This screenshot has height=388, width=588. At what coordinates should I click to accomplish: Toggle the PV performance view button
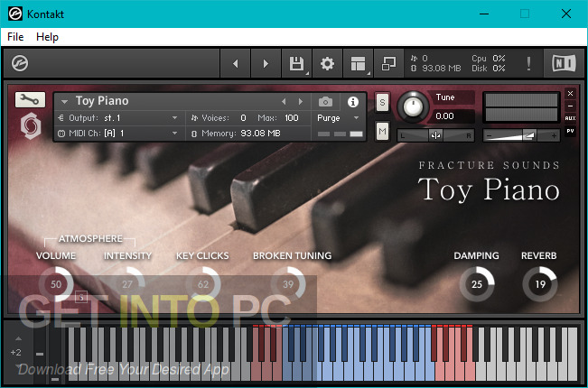pyautogui.click(x=570, y=131)
